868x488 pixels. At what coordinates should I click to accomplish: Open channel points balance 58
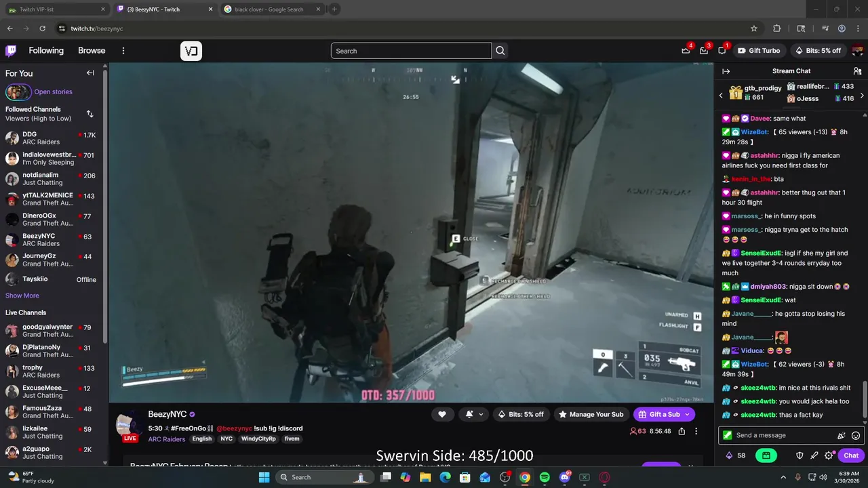point(736,455)
